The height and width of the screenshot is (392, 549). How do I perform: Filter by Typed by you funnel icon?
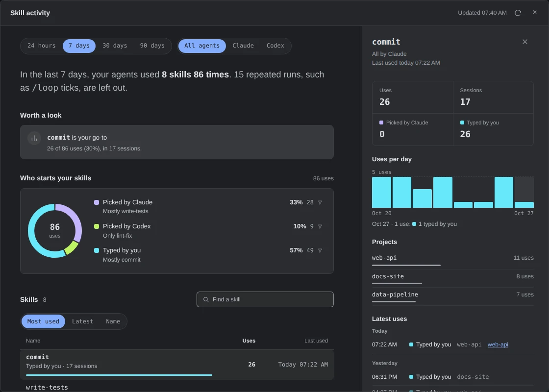(x=320, y=250)
